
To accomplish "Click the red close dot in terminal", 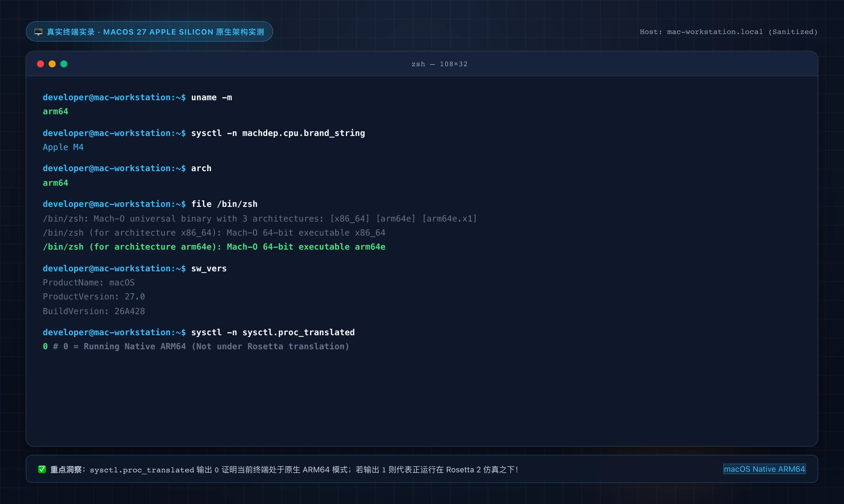I will [x=40, y=64].
